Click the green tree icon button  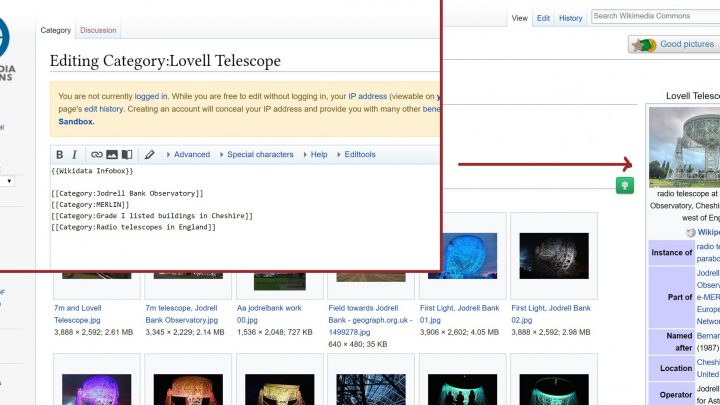tap(625, 185)
